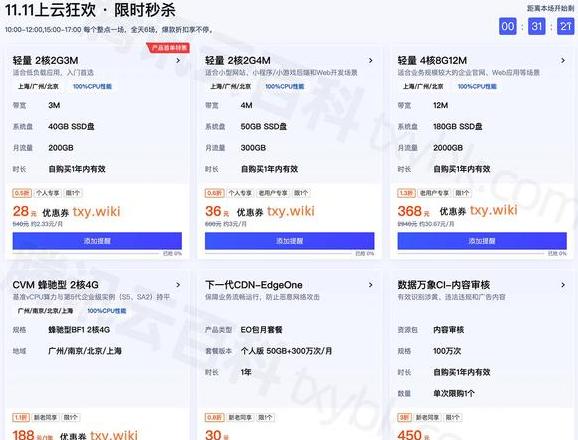
Task: Click 个人版 50GB+300万次/月 plan value
Action: pos(286,351)
